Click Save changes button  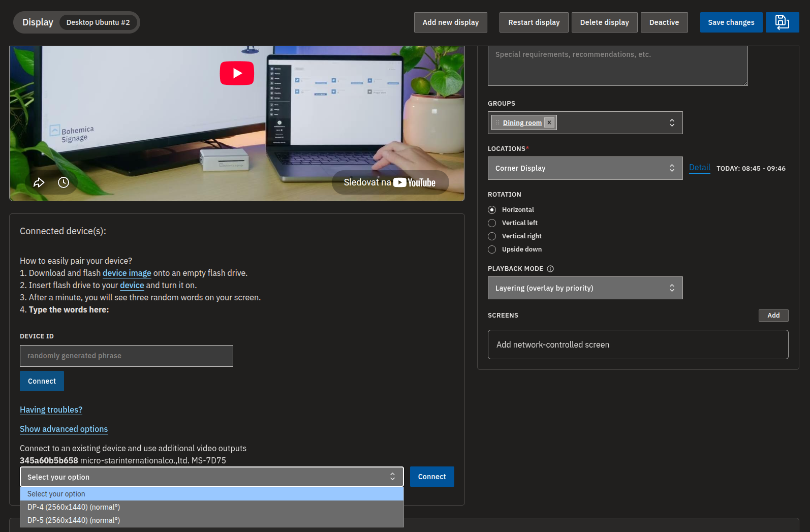pos(731,22)
